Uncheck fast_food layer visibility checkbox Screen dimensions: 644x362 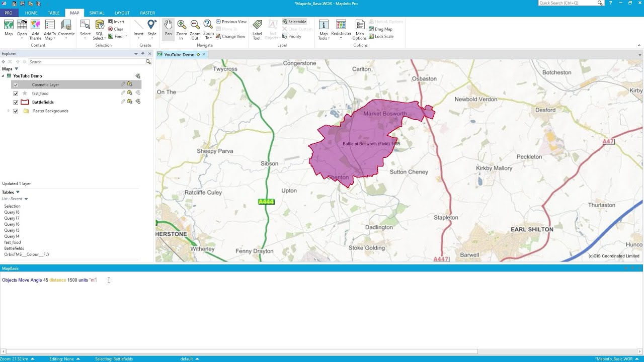click(x=16, y=94)
